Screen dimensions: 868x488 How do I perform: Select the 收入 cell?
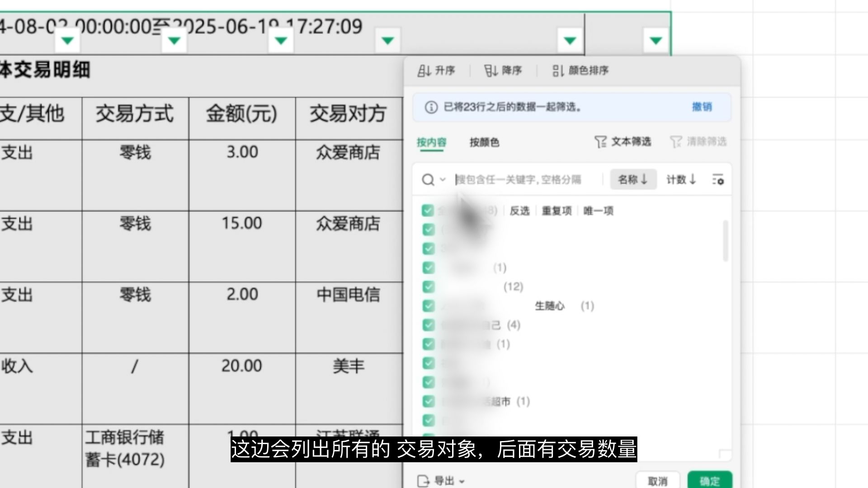pyautogui.click(x=41, y=389)
